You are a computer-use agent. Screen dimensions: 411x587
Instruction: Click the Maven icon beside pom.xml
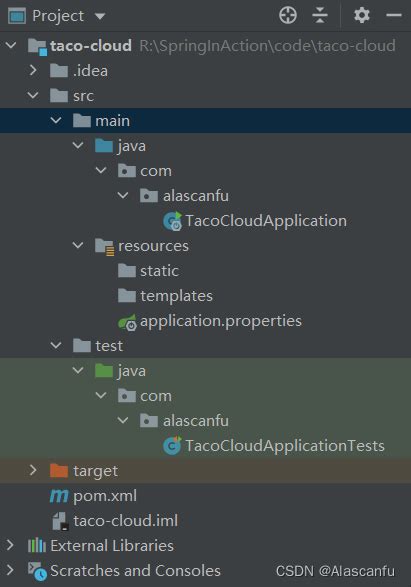pyautogui.click(x=59, y=496)
